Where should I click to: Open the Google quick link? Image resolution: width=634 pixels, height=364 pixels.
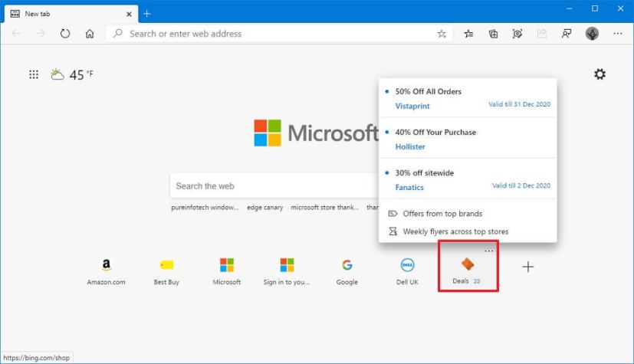(347, 271)
